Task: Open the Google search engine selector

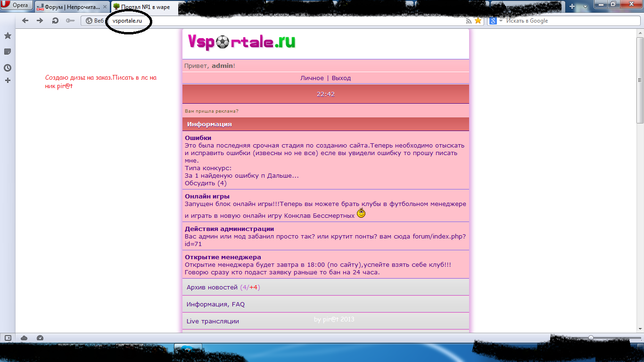Action: (x=496, y=21)
